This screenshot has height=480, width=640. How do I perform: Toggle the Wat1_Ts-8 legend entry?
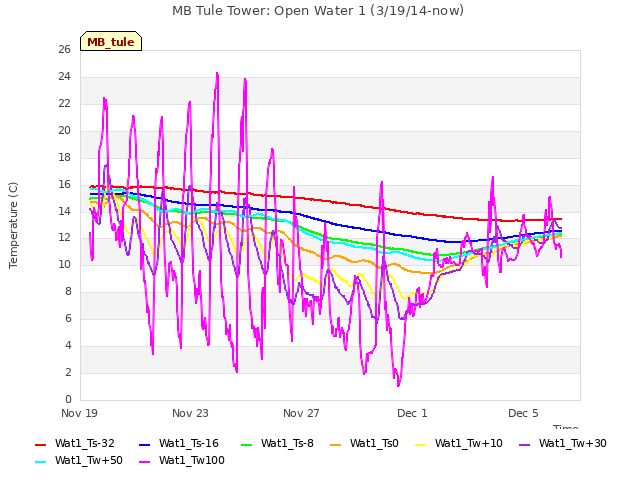point(278,444)
